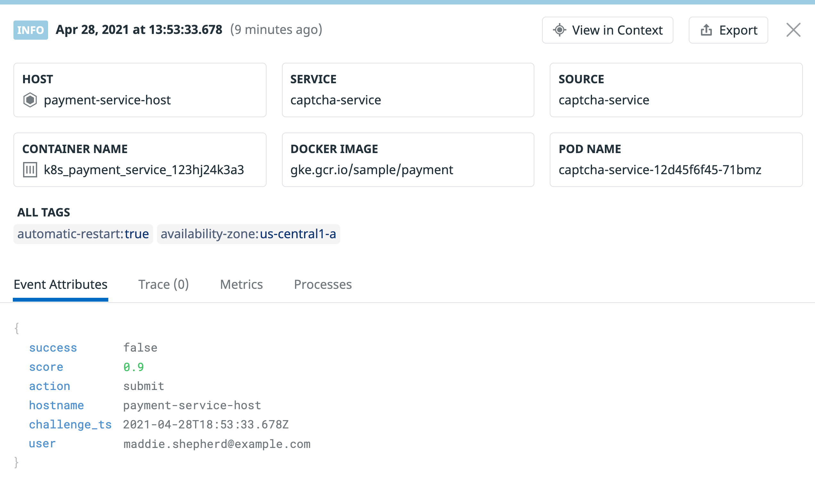
Task: Click the user attribute value maddie.shepherd@example.com
Action: tap(217, 444)
